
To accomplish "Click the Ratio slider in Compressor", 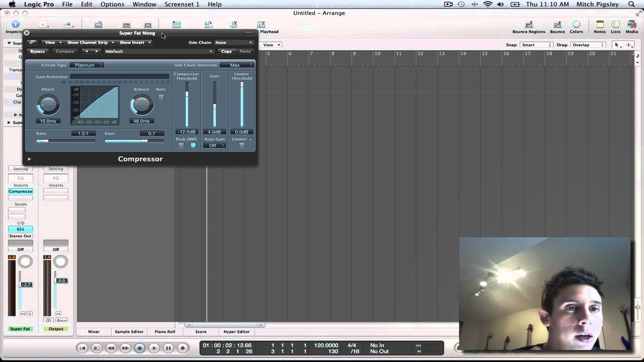I will point(65,141).
